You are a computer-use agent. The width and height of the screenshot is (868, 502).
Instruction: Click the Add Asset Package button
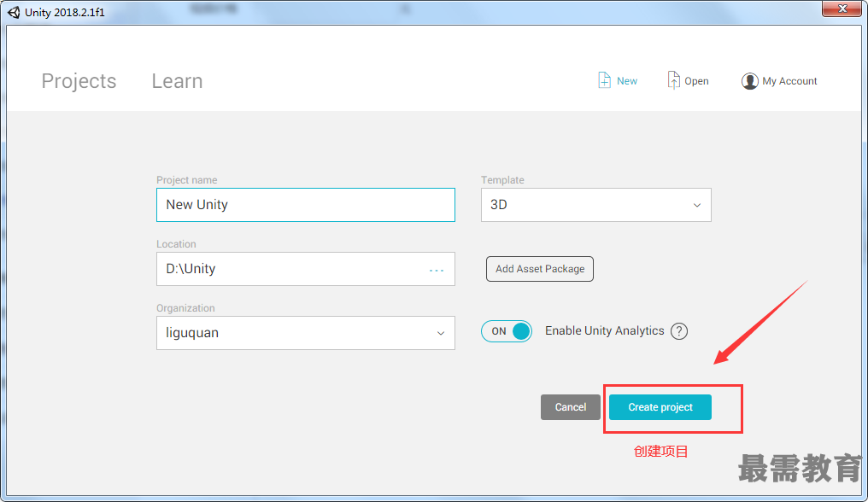click(540, 268)
